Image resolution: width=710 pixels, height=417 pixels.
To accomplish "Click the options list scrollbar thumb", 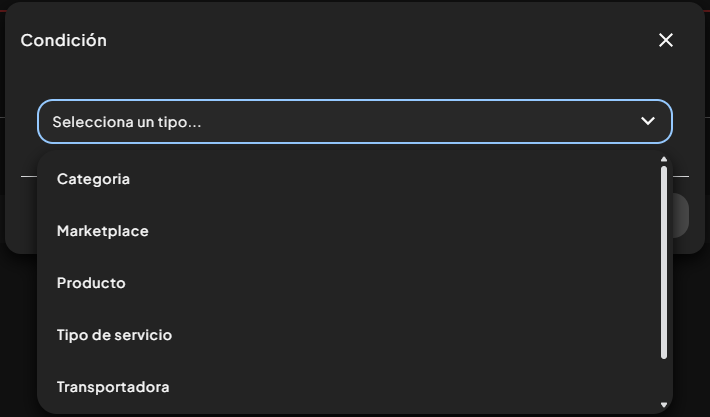I will 664,263.
